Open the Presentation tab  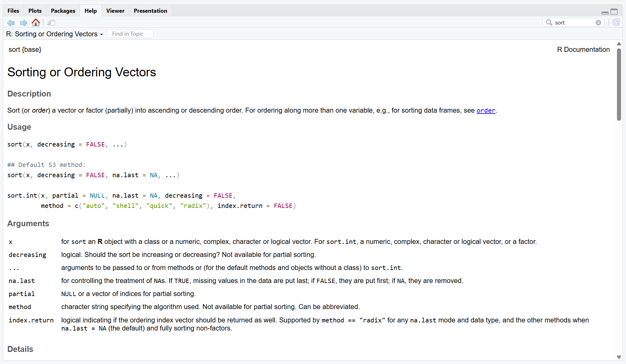pyautogui.click(x=151, y=11)
